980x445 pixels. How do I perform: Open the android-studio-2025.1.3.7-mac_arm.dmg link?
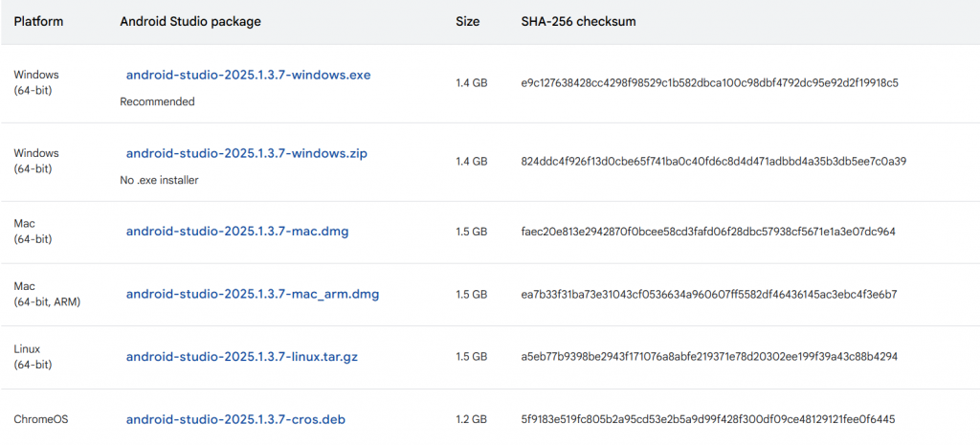tap(253, 294)
